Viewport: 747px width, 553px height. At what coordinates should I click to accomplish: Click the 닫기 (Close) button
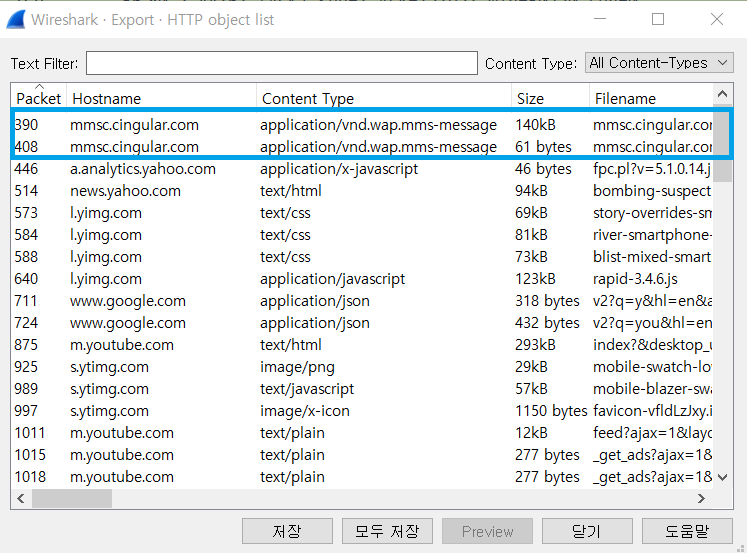[x=587, y=531]
